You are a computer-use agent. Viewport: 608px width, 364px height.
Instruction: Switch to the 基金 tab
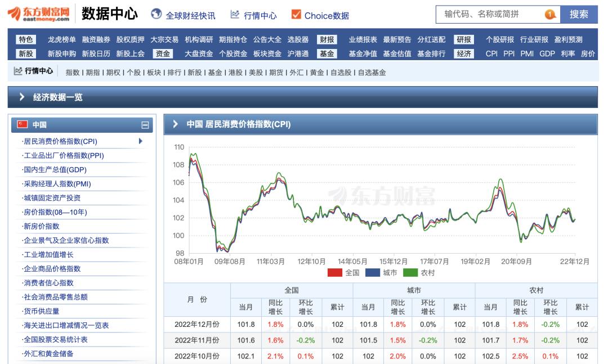[x=325, y=55]
